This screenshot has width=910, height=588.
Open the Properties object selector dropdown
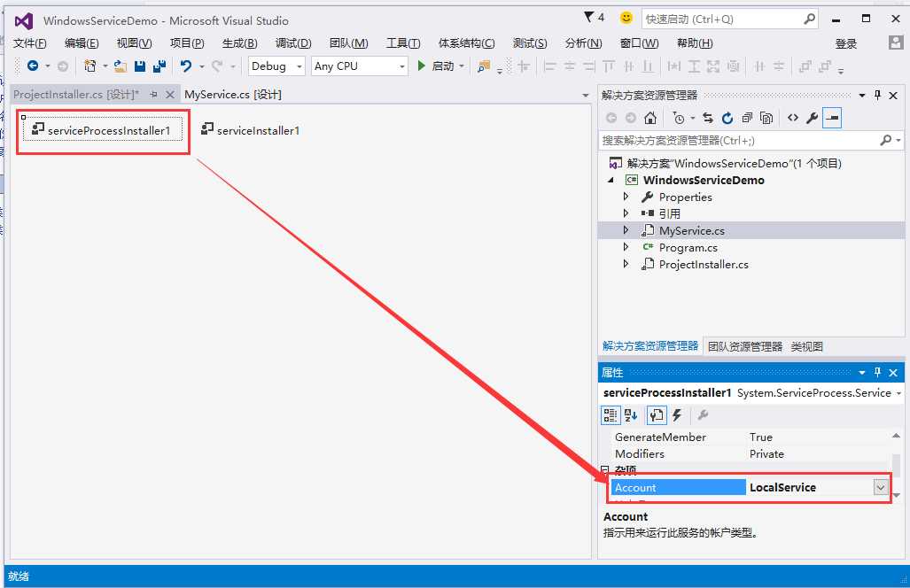898,393
